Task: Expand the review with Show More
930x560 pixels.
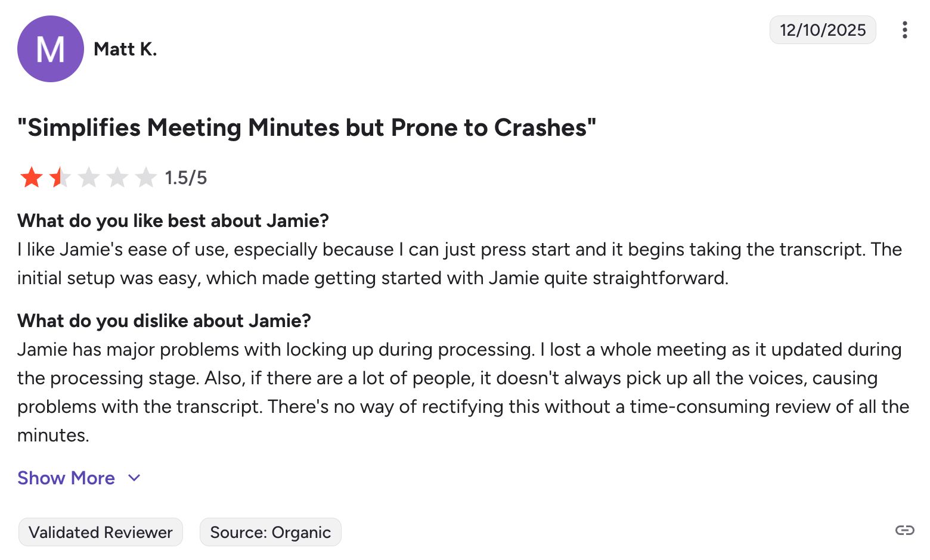Action: point(66,478)
